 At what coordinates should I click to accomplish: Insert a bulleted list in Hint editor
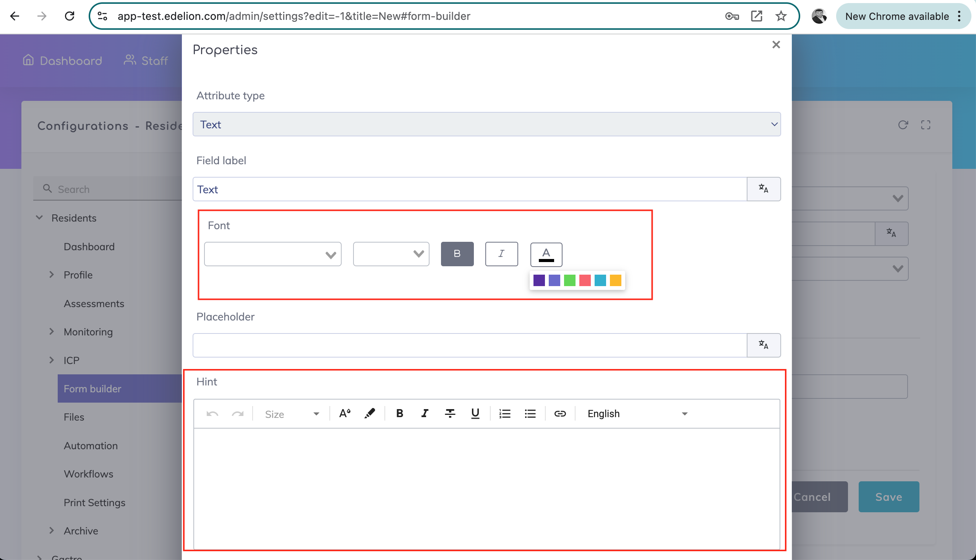530,413
